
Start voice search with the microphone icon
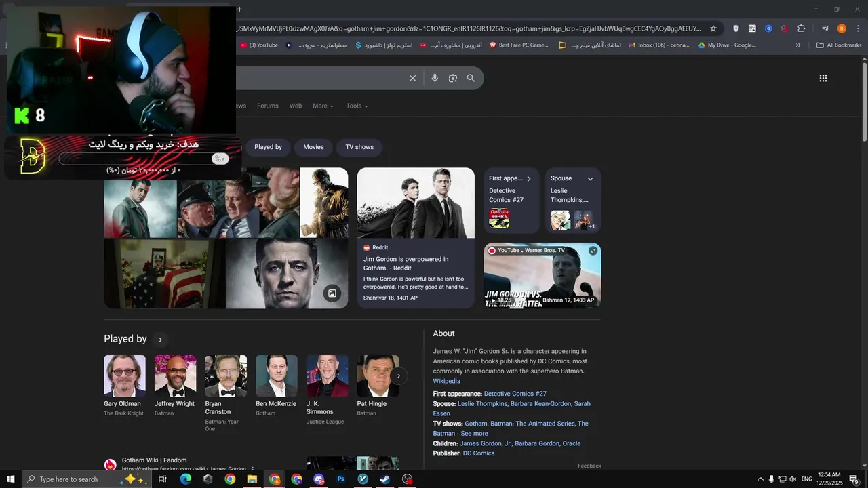click(435, 79)
